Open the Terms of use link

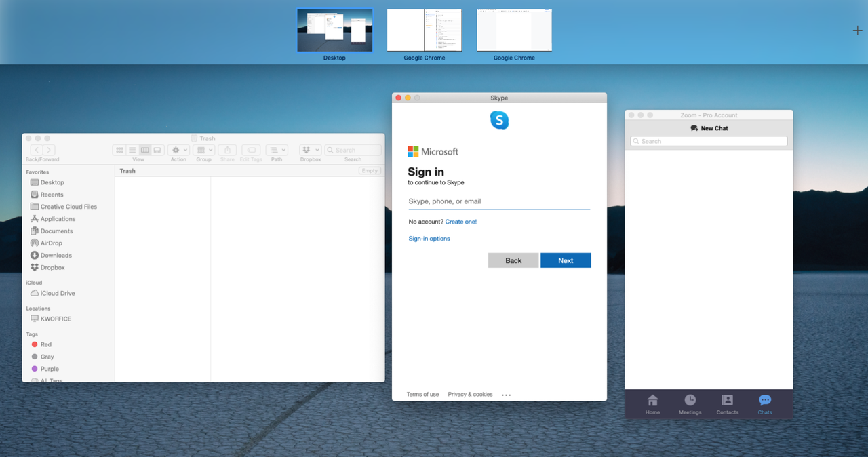(422, 394)
